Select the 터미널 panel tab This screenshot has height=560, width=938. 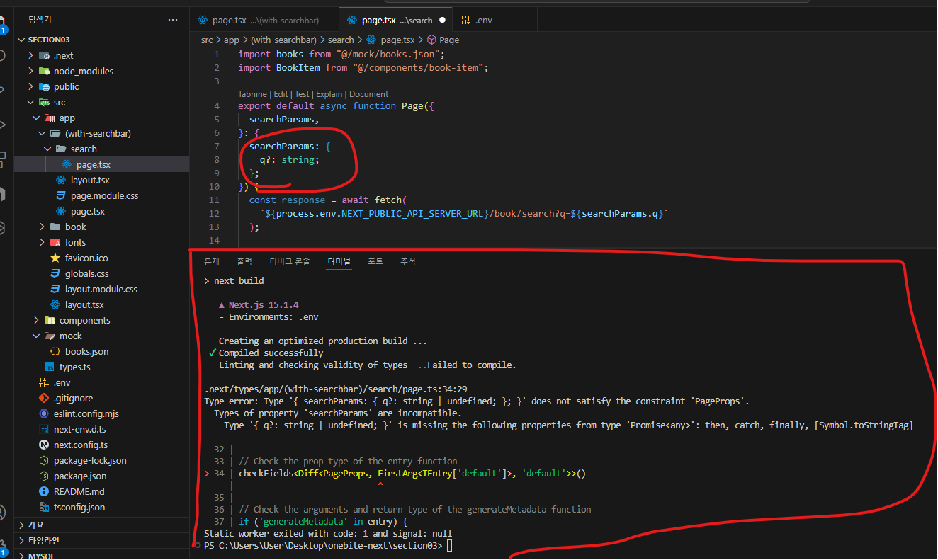339,262
